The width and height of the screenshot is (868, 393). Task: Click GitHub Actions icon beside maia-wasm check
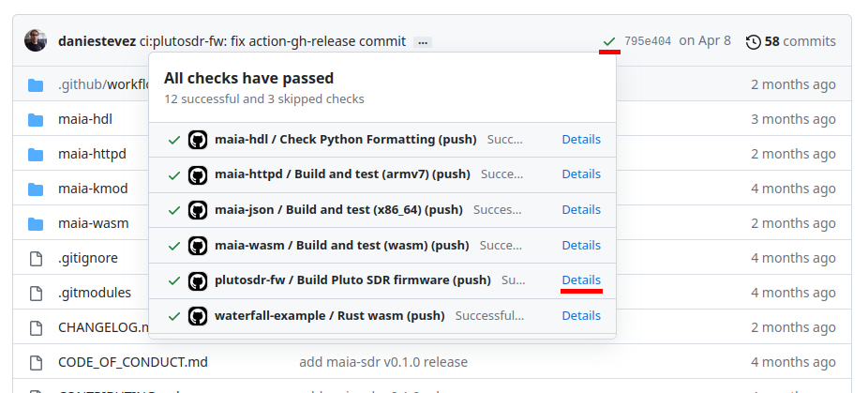198,246
